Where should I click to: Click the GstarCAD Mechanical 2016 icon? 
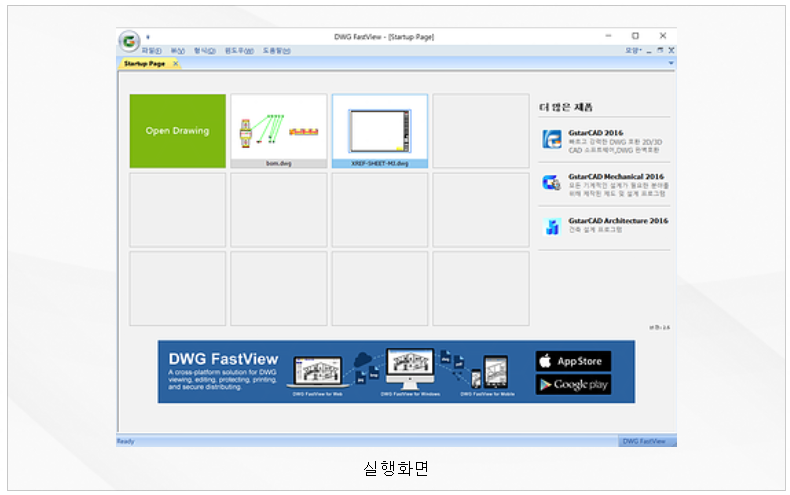(x=552, y=182)
